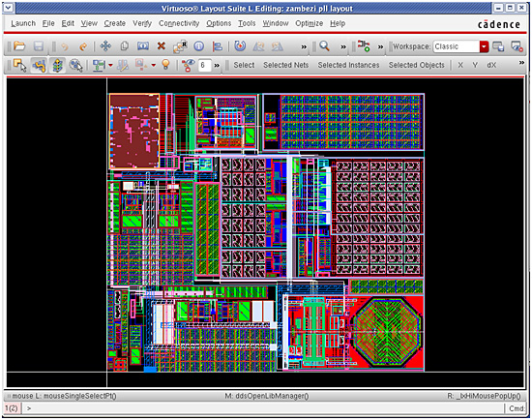The height and width of the screenshot is (420, 532).
Task: Click the Open folder icon
Action: (19, 46)
